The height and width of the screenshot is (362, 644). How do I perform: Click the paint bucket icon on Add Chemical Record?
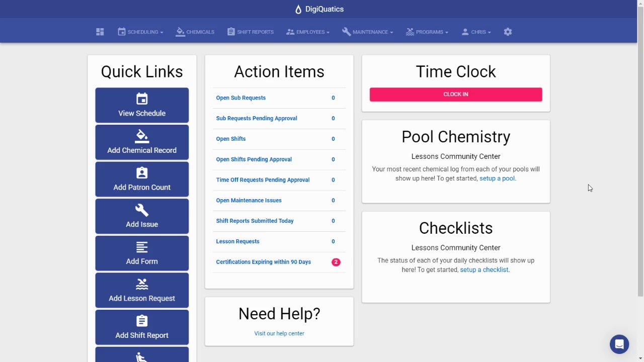(142, 136)
